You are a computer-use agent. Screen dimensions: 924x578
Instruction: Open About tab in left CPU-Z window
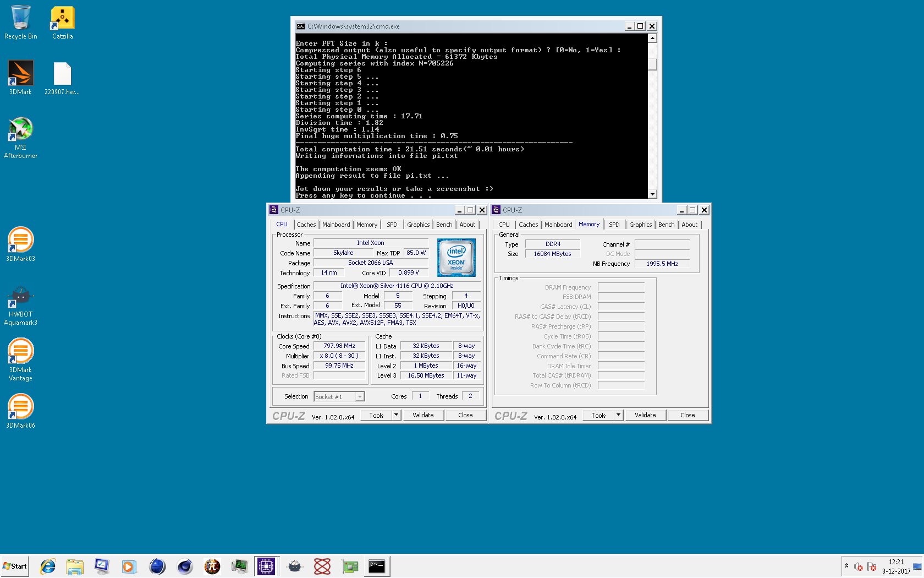468,225
